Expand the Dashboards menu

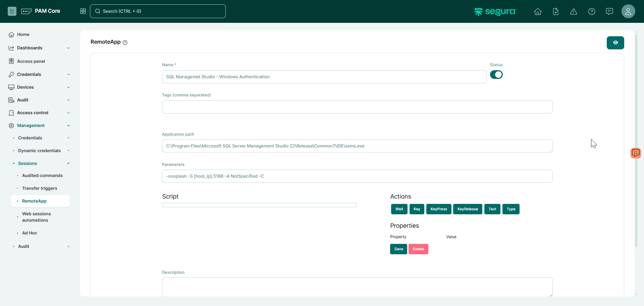39,48
